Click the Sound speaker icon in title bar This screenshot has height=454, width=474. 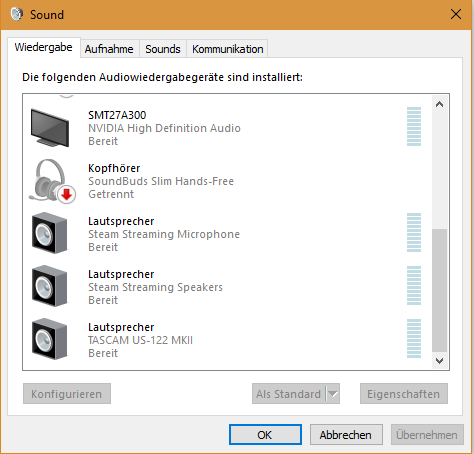point(17,14)
